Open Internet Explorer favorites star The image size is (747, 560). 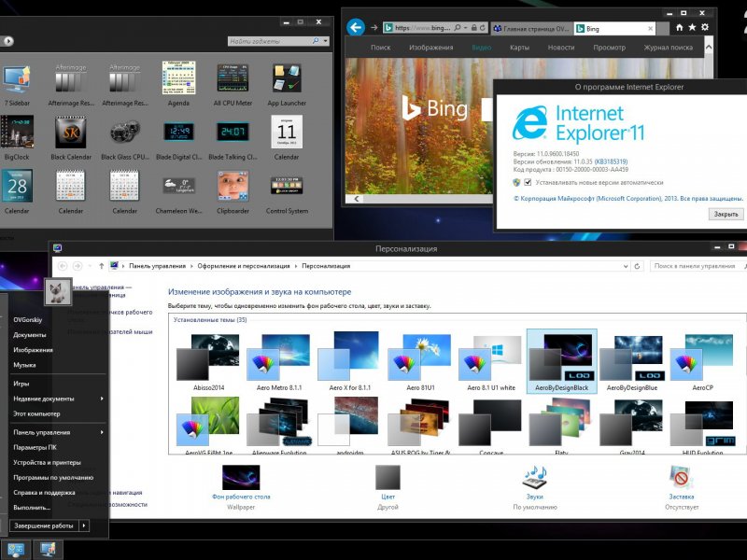692,28
